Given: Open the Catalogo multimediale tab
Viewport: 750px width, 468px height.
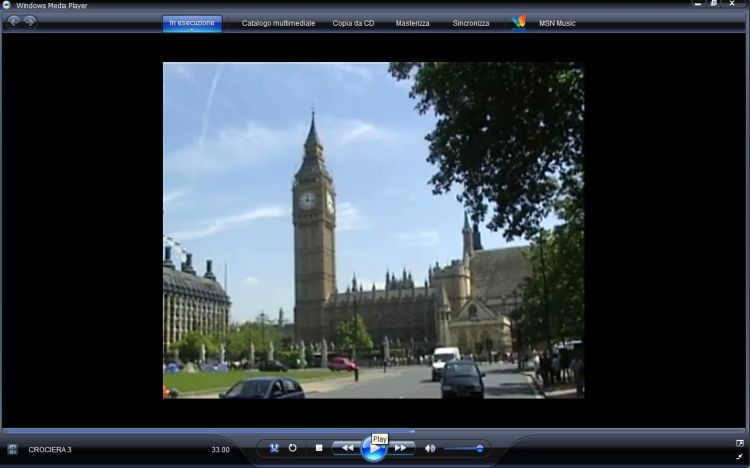Looking at the screenshot, I should click(278, 23).
